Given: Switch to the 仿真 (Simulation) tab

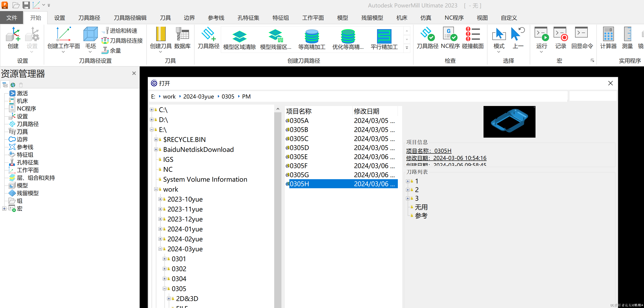Looking at the screenshot, I should 426,18.
